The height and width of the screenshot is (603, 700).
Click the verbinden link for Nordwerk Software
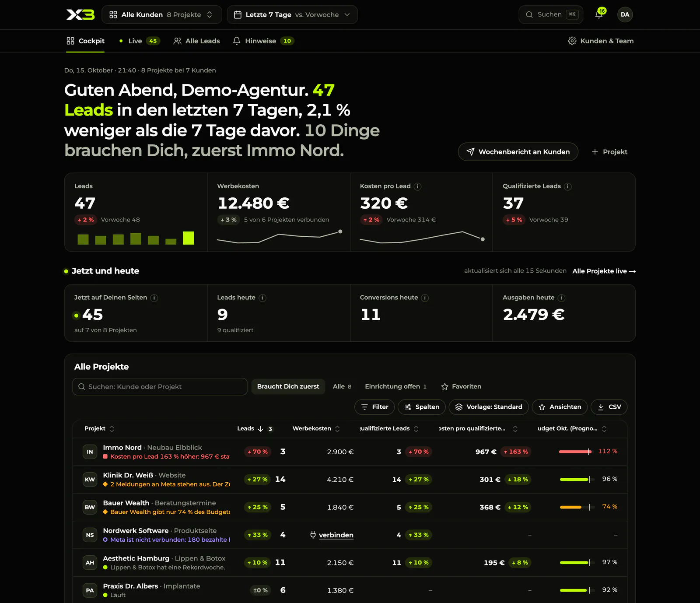(336, 535)
